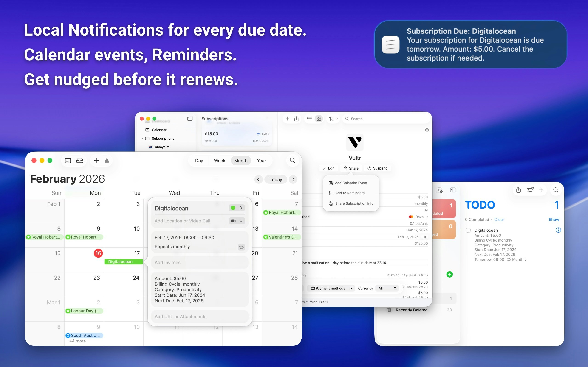Switch Calendar to Week view
Image resolution: width=588 pixels, height=367 pixels.
pos(219,161)
